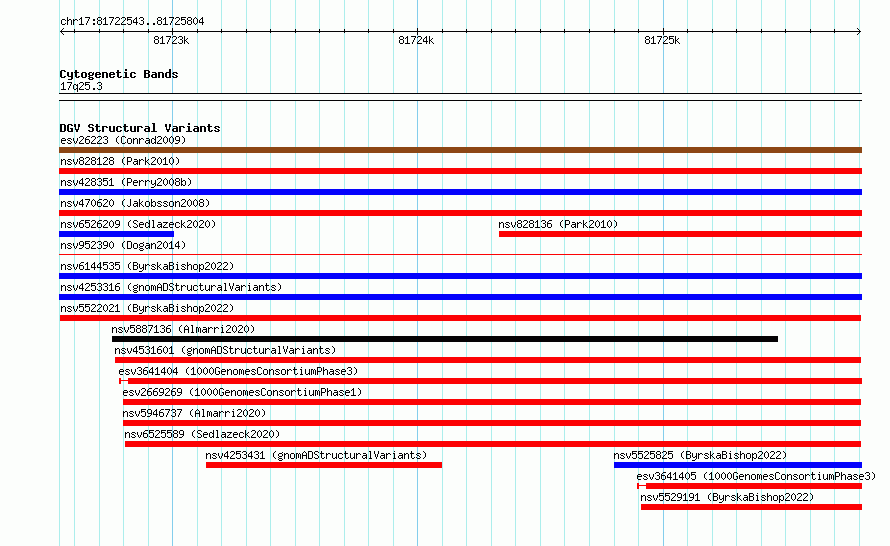The width and height of the screenshot is (890, 546).
Task: Click nsv470620 (Jakobsson2008) label
Action: 135,203
